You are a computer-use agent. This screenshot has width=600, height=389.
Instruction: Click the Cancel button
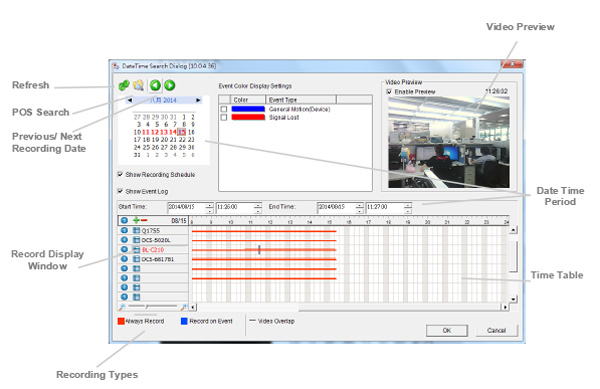tap(496, 330)
